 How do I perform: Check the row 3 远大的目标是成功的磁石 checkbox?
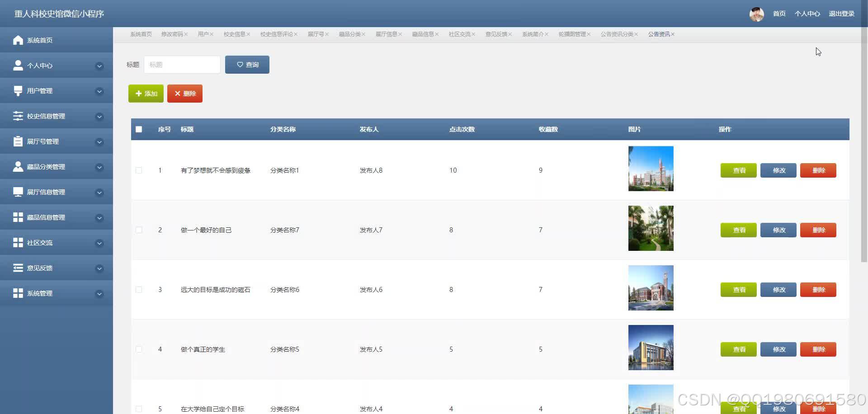click(x=139, y=290)
